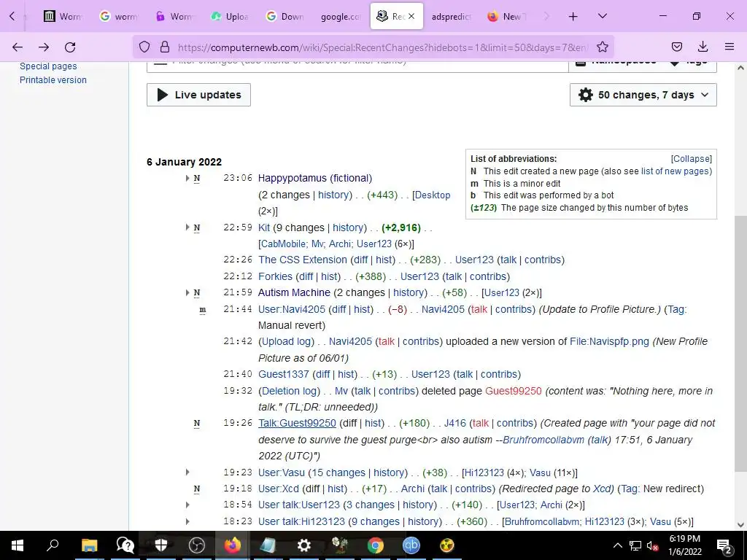Open the list all tabs chevron
The image size is (747, 560).
[x=603, y=17]
